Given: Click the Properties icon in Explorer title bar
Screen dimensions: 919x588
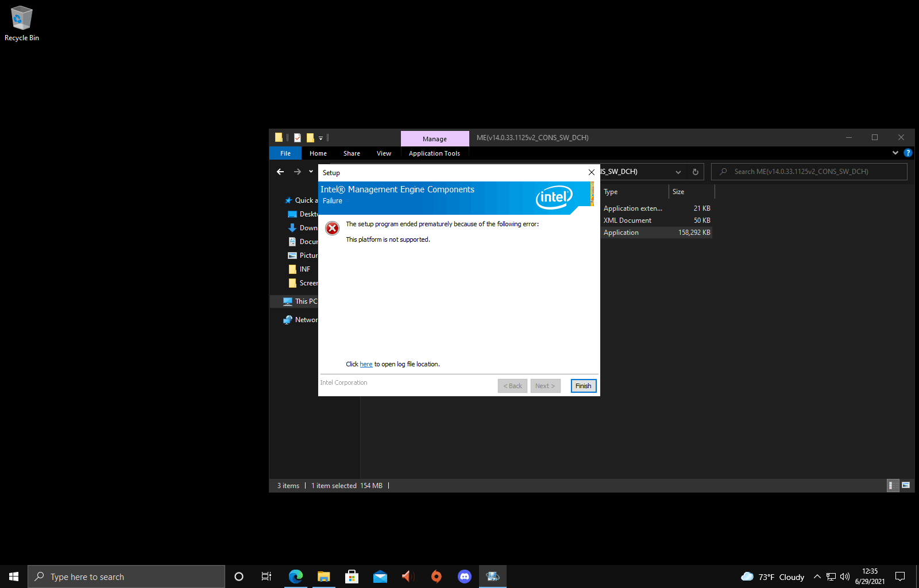Looking at the screenshot, I should [x=298, y=138].
